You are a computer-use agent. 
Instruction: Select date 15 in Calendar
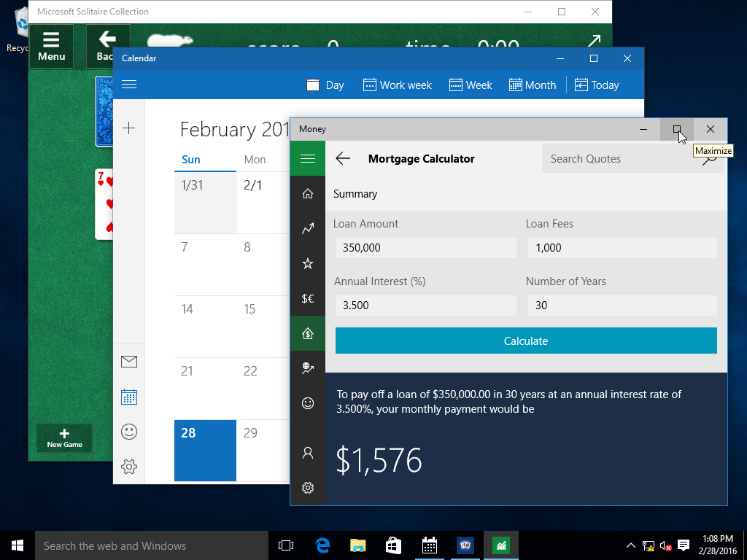click(263, 327)
